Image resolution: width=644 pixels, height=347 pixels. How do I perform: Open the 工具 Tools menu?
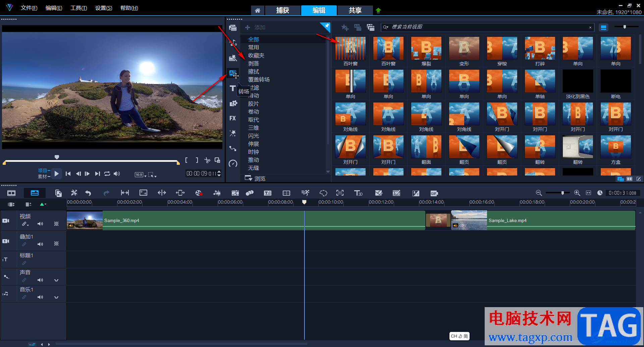(79, 8)
